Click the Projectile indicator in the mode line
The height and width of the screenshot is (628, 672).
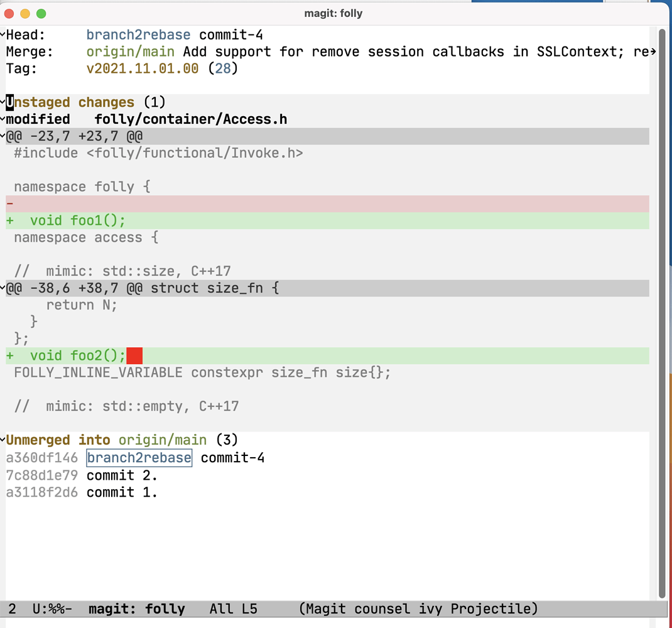(x=493, y=609)
